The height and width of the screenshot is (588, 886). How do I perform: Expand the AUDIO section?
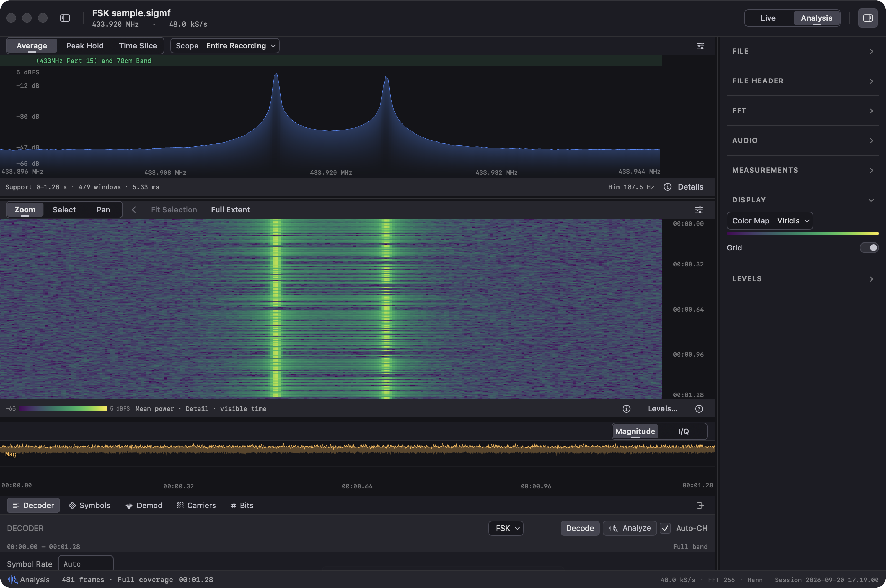pos(803,140)
